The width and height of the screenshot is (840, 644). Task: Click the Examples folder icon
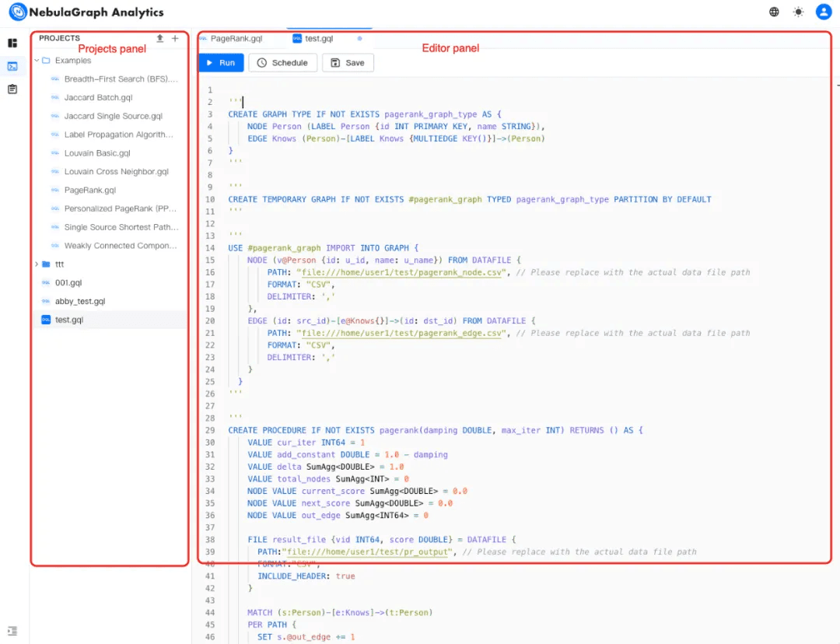pos(46,61)
